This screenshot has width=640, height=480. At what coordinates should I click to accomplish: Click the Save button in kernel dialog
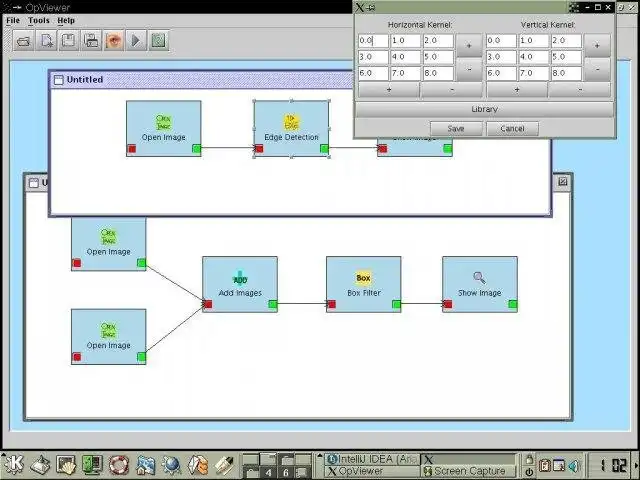tap(456, 129)
